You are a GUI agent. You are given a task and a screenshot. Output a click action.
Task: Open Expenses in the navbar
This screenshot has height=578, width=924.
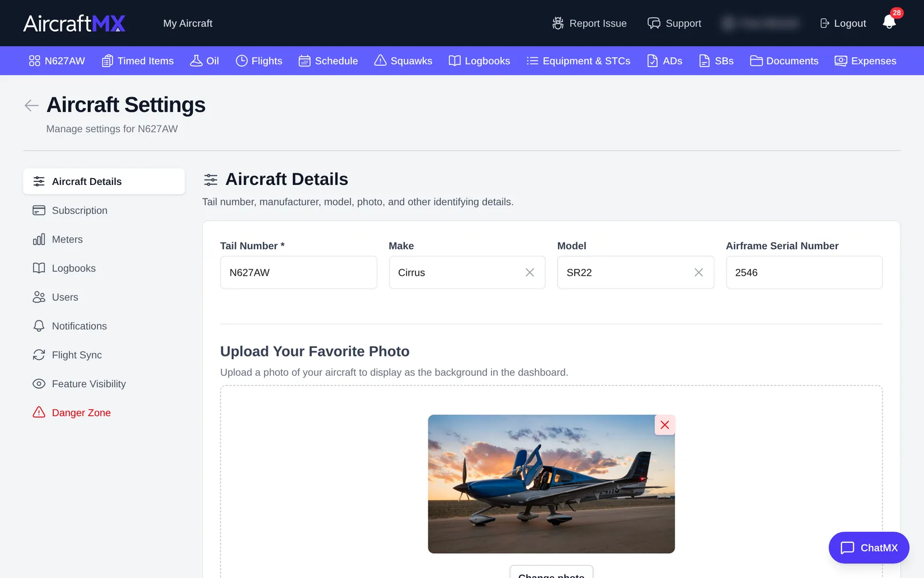(865, 61)
